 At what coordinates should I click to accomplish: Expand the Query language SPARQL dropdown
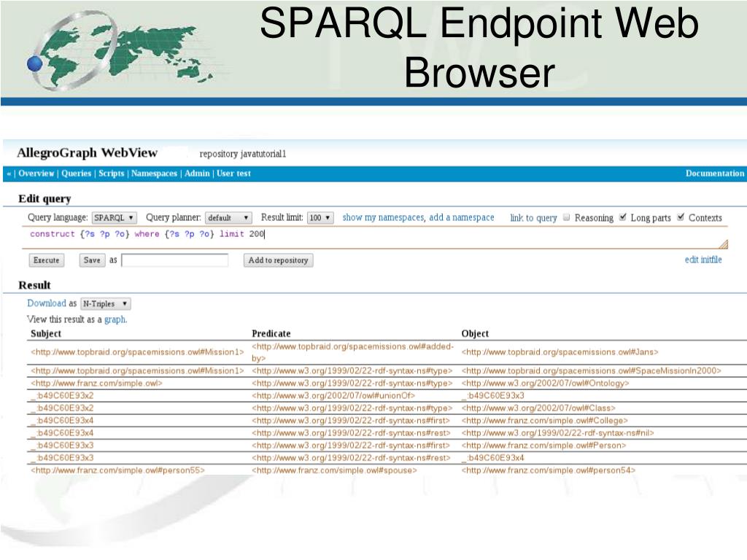tap(115, 217)
